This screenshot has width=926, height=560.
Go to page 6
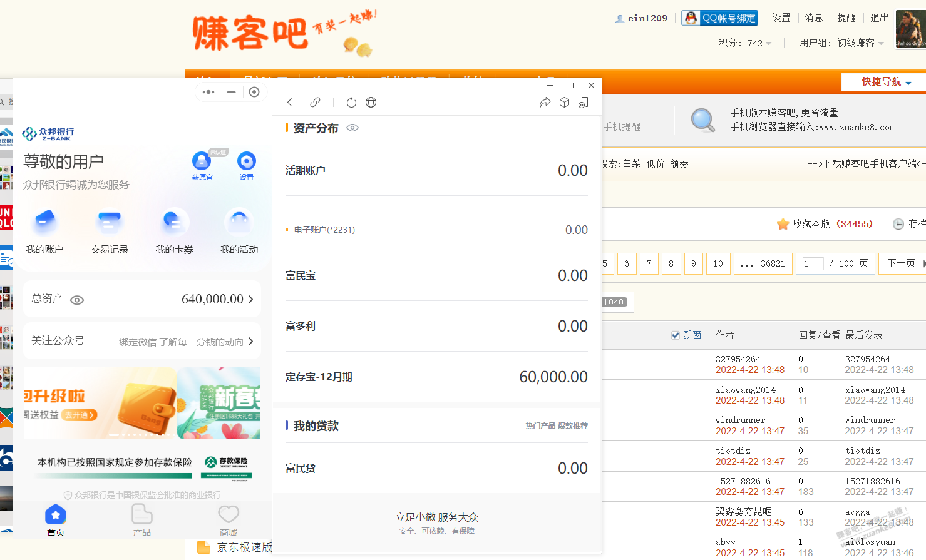[x=627, y=263]
